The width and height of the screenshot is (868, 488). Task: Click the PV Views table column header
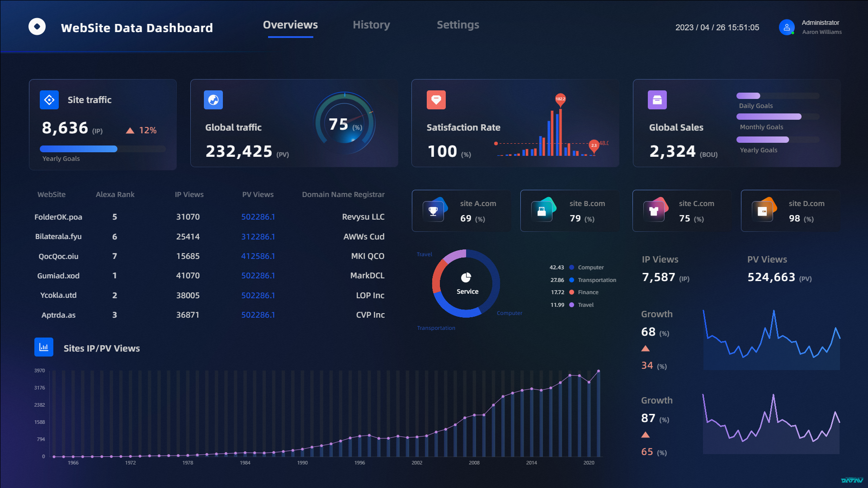click(x=258, y=194)
